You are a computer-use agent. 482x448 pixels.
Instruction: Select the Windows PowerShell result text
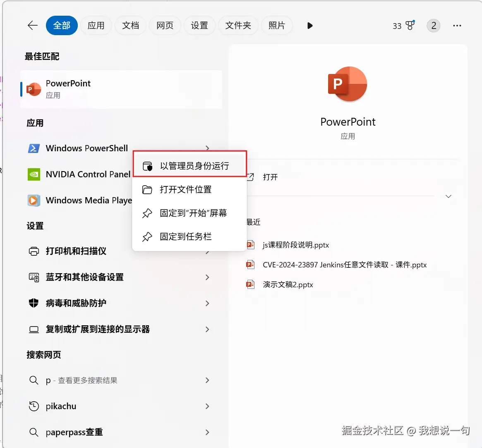pos(87,148)
